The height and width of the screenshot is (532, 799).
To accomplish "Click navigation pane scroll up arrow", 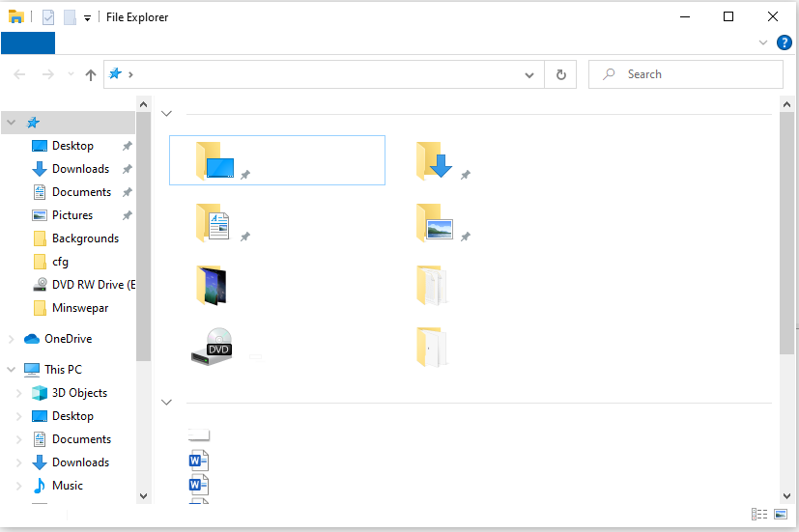I will coord(144,104).
